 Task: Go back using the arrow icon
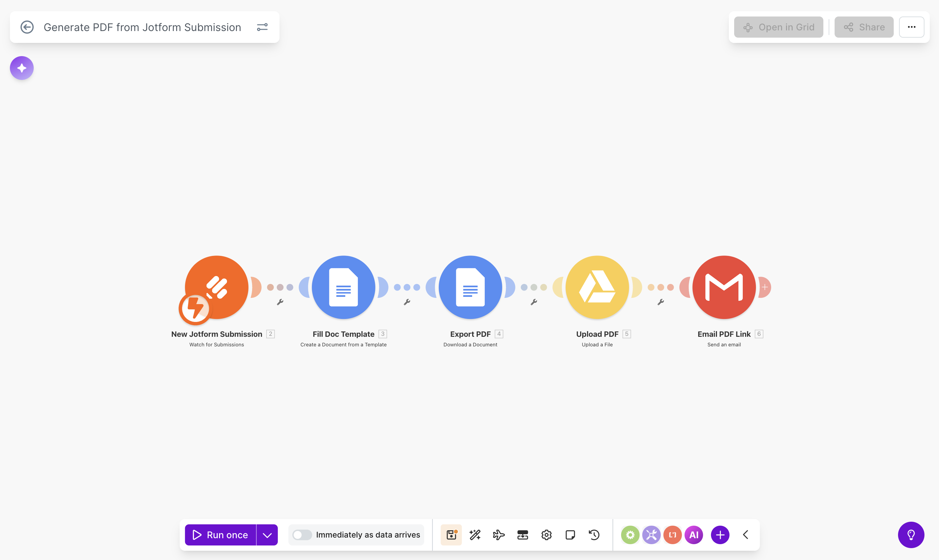click(x=27, y=27)
